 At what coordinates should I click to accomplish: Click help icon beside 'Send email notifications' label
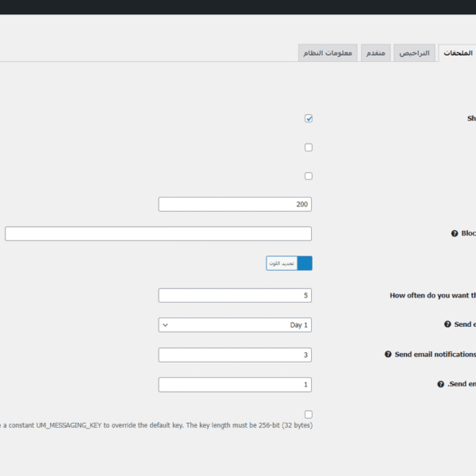(x=388, y=355)
